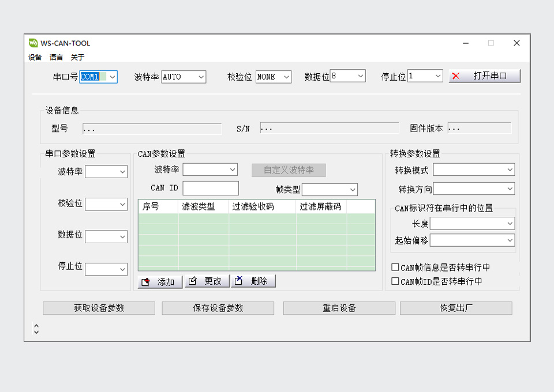The image size is (554, 392).
Task: Open 波特率 dropdown in 串口参数设置
Action: click(x=106, y=172)
